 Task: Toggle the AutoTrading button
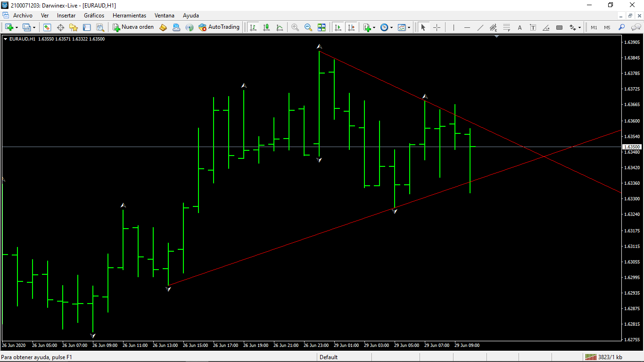(219, 27)
